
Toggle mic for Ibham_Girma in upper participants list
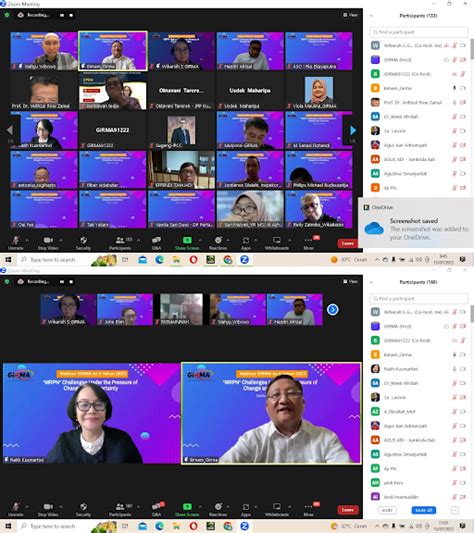coord(454,88)
